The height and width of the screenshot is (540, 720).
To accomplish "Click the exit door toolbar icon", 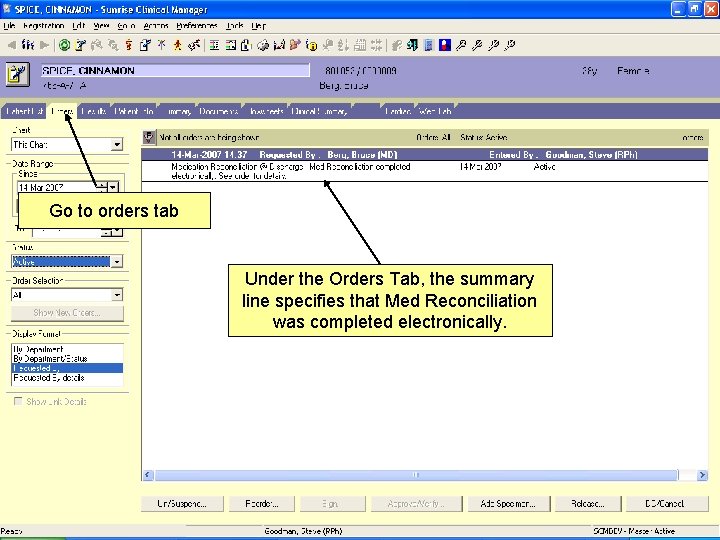I will tap(412, 45).
